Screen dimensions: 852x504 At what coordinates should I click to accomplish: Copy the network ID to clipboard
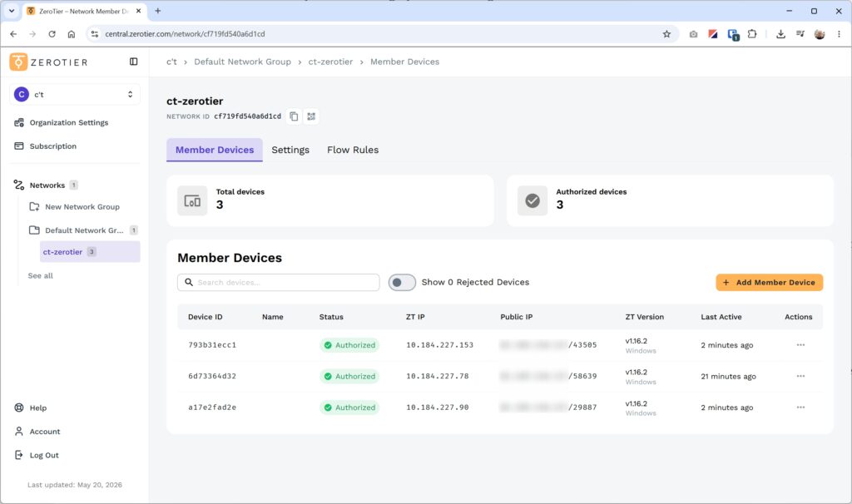(x=294, y=116)
